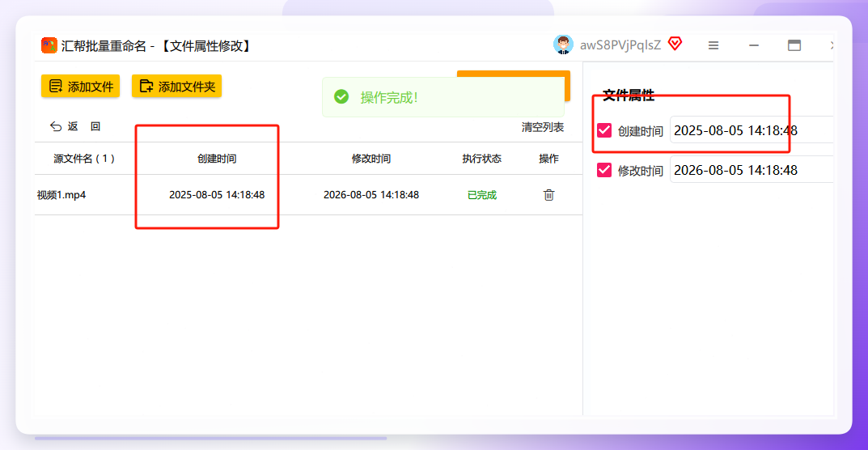The width and height of the screenshot is (868, 450).
Task: Focus the 创建时间 date input field
Action: pyautogui.click(x=752, y=130)
